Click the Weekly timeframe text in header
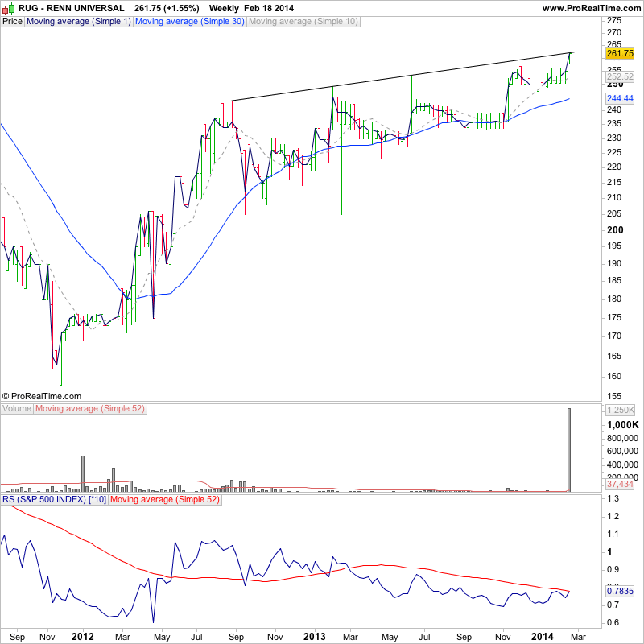Screen dimensions: 644x644 point(224,8)
